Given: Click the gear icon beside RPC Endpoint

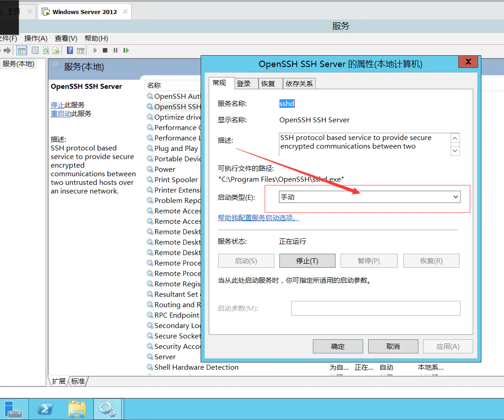Looking at the screenshot, I should point(149,315).
